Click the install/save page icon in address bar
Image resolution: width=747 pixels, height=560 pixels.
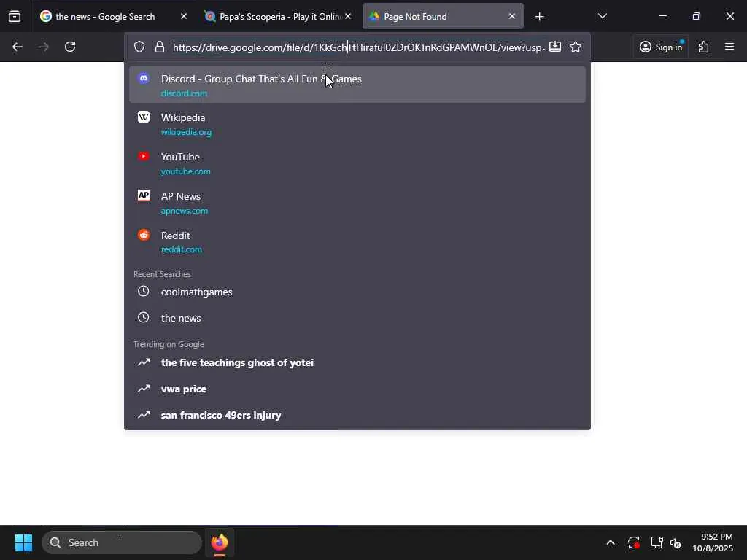555,47
